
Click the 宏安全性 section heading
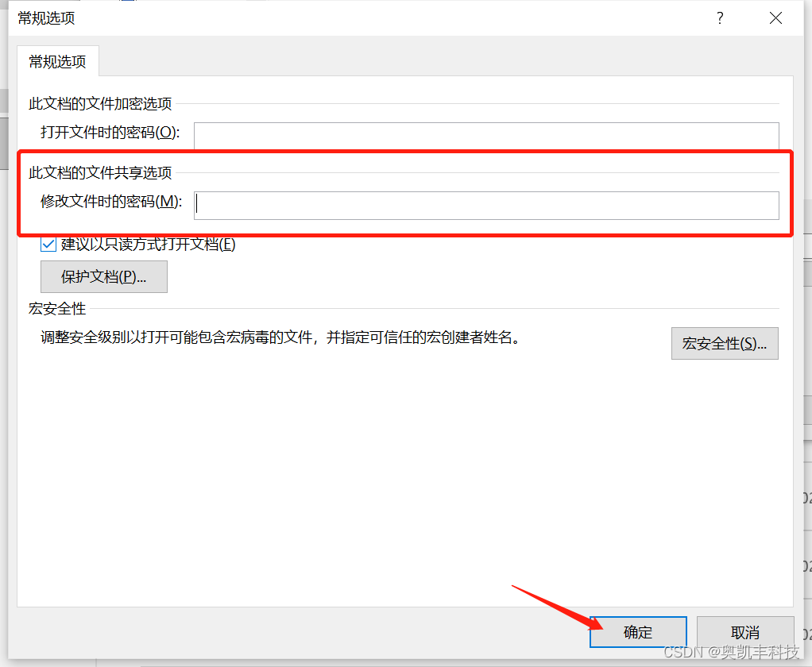[x=57, y=309]
